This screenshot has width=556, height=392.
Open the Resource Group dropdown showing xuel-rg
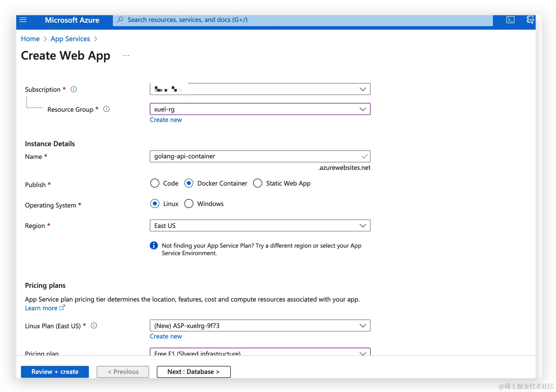pos(260,109)
